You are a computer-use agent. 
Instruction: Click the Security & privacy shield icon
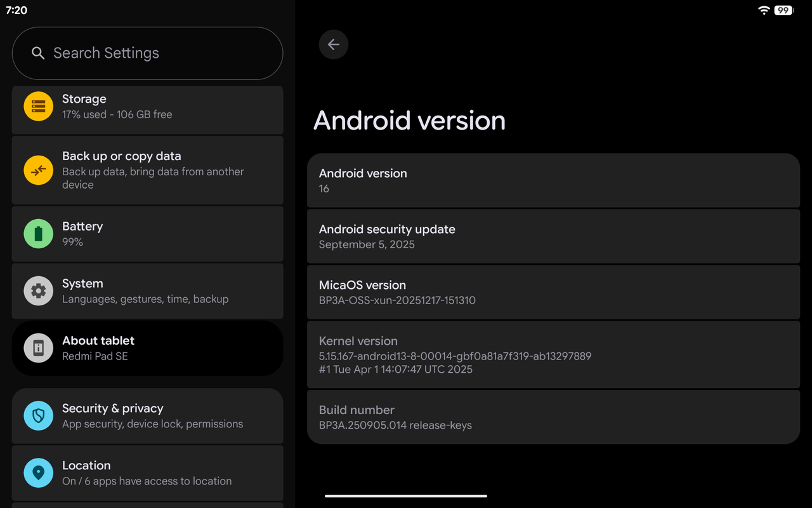click(38, 416)
